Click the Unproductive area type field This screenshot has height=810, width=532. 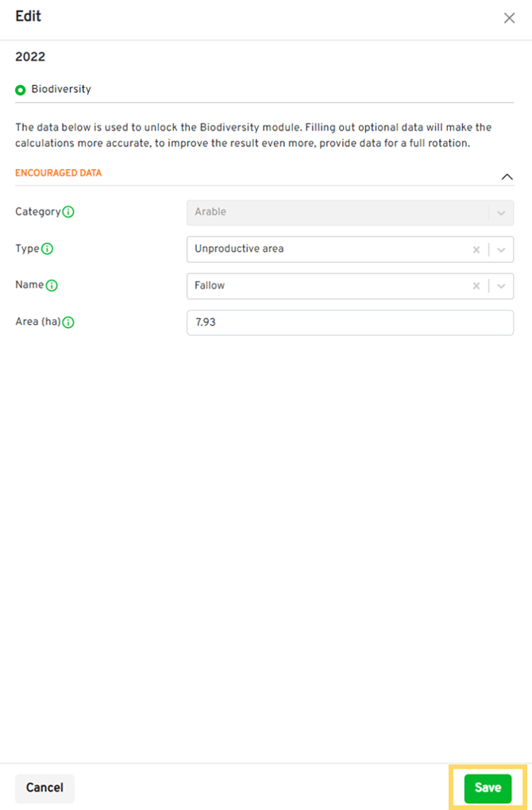[x=326, y=249]
